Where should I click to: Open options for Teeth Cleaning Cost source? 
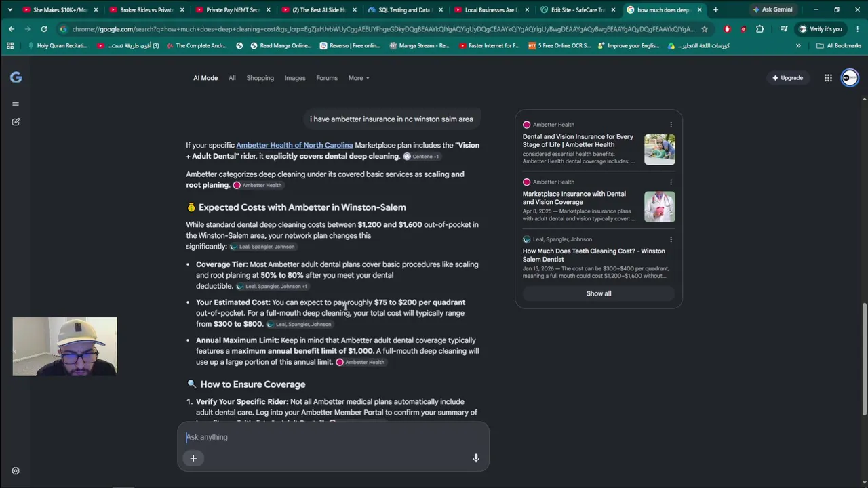[671, 239]
